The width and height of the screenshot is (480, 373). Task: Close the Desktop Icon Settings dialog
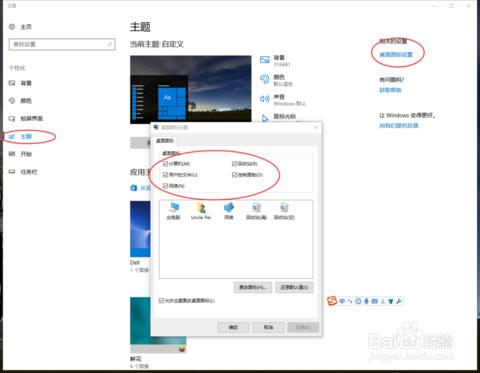(316, 127)
